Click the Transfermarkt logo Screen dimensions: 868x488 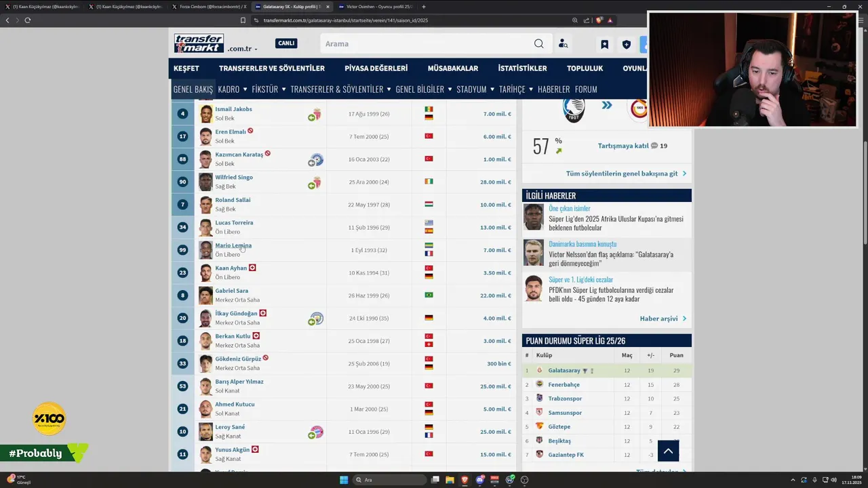pyautogui.click(x=199, y=43)
